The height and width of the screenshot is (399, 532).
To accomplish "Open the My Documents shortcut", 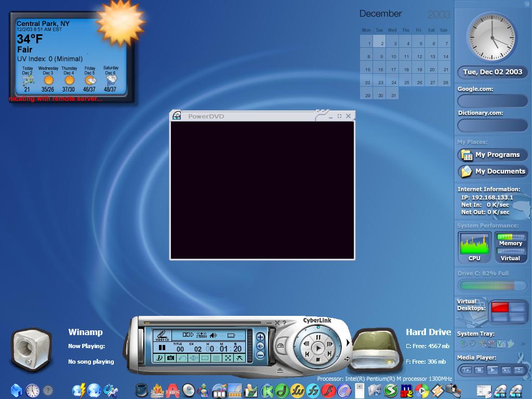I will tap(493, 171).
